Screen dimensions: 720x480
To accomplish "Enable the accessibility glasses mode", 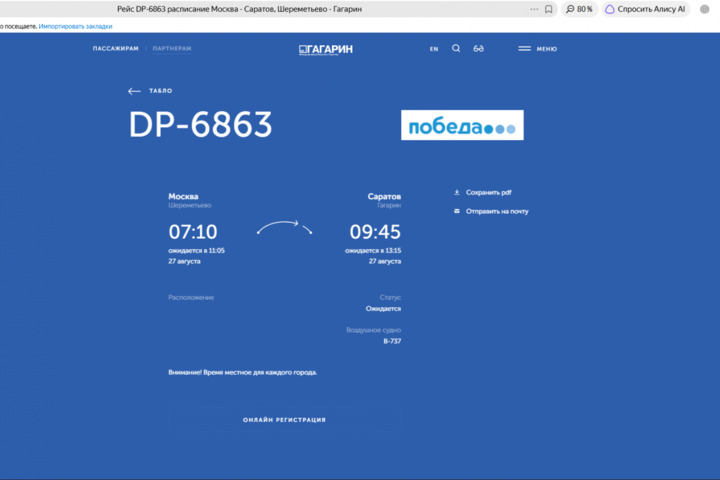I will point(478,48).
